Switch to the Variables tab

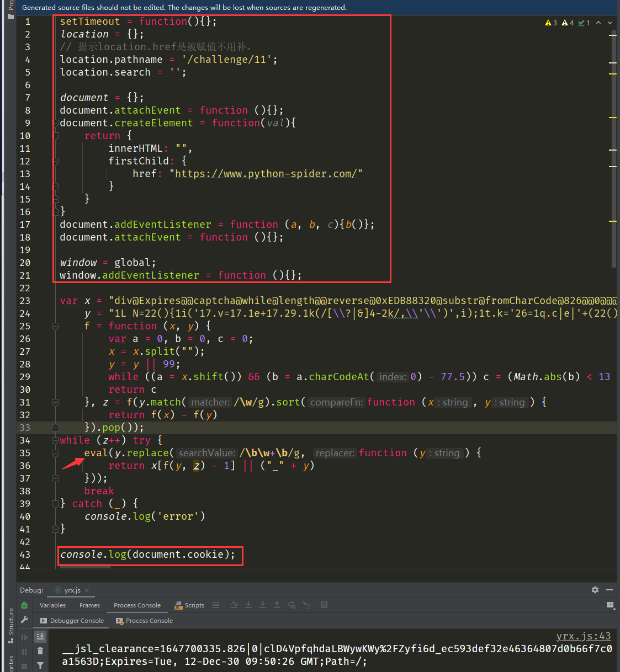click(52, 605)
